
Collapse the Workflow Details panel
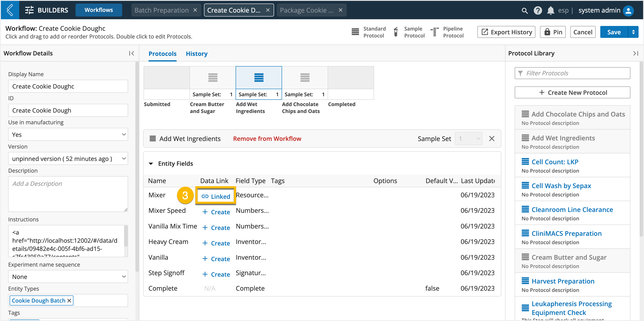pos(132,53)
